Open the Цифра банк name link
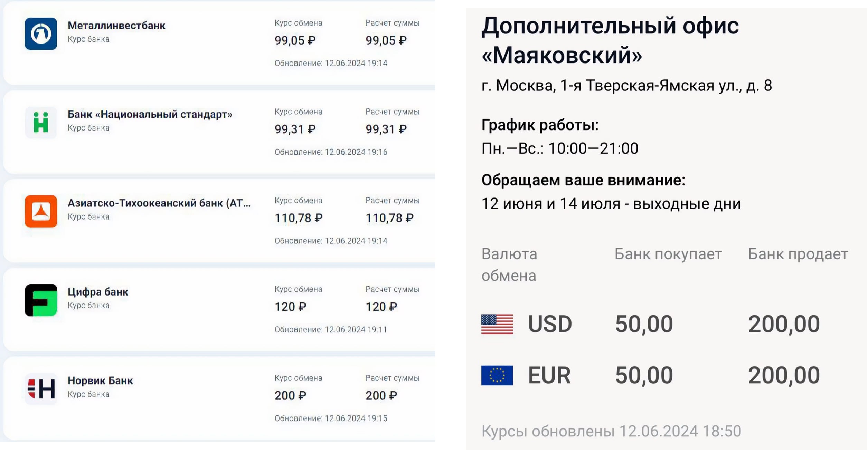 98,292
